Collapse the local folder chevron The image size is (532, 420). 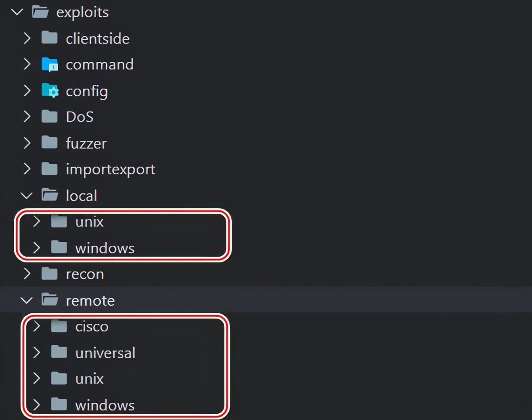tap(27, 196)
